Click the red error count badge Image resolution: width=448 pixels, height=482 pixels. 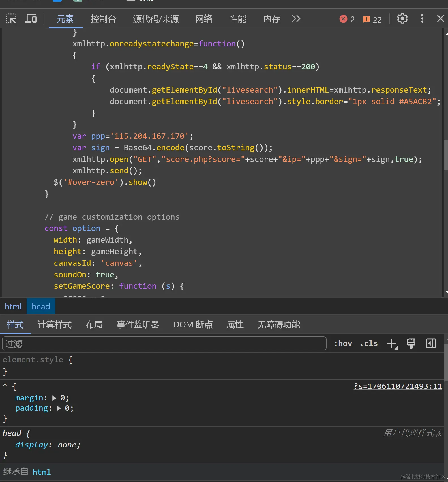(347, 19)
